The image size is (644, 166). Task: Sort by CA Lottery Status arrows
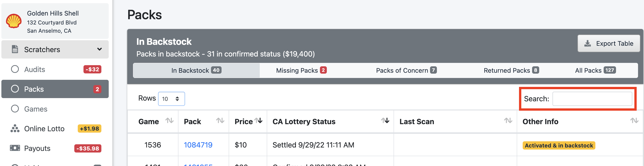pyautogui.click(x=385, y=121)
